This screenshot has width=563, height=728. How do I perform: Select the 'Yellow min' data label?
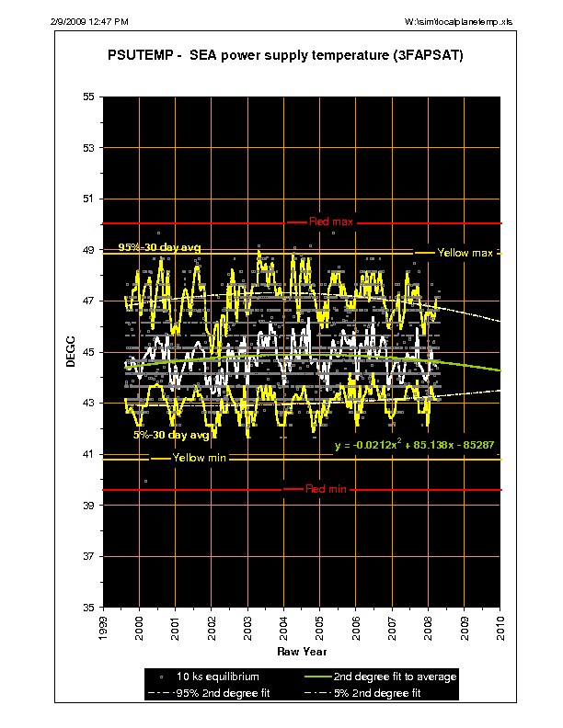tap(201, 458)
